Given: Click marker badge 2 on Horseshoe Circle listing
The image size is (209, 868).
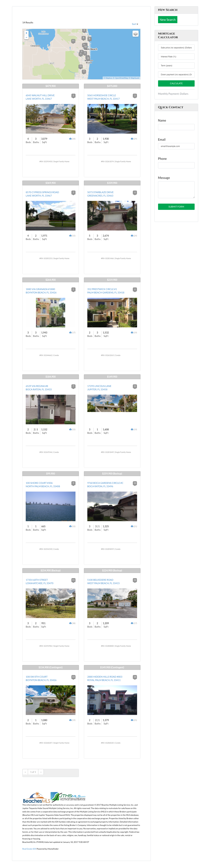Looking at the screenshot, I should click(135, 96).
